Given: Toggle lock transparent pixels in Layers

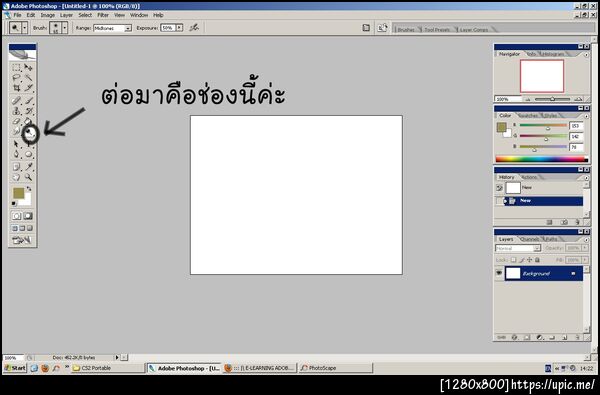Looking at the screenshot, I should [x=514, y=260].
